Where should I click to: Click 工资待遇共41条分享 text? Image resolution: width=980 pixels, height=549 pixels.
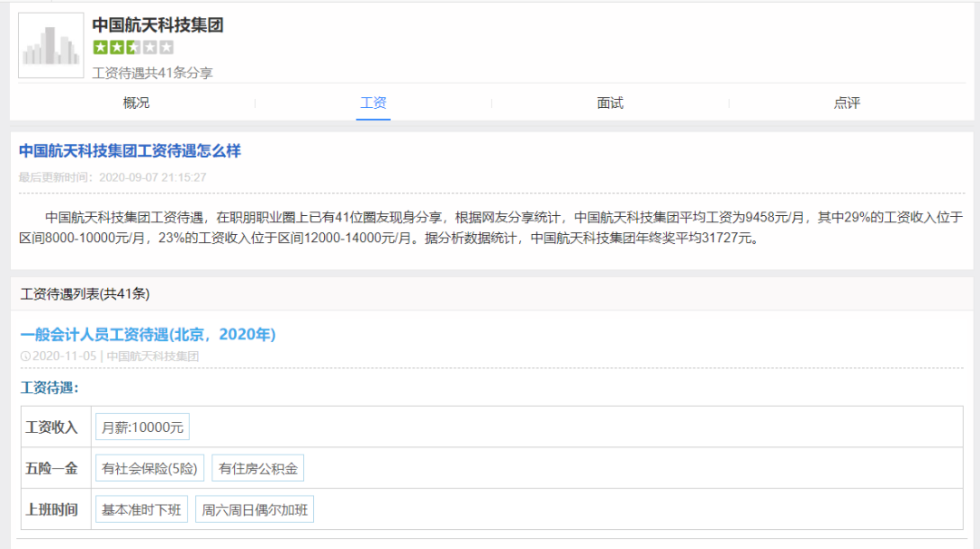pos(152,73)
